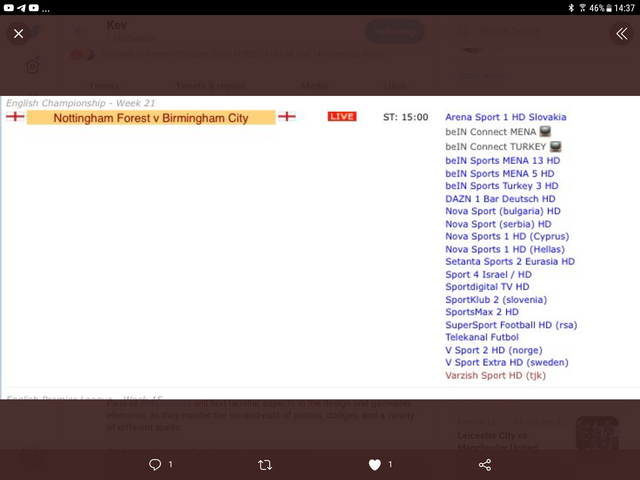The width and height of the screenshot is (640, 480).
Task: Tap the Following button behind overlay
Action: click(395, 32)
